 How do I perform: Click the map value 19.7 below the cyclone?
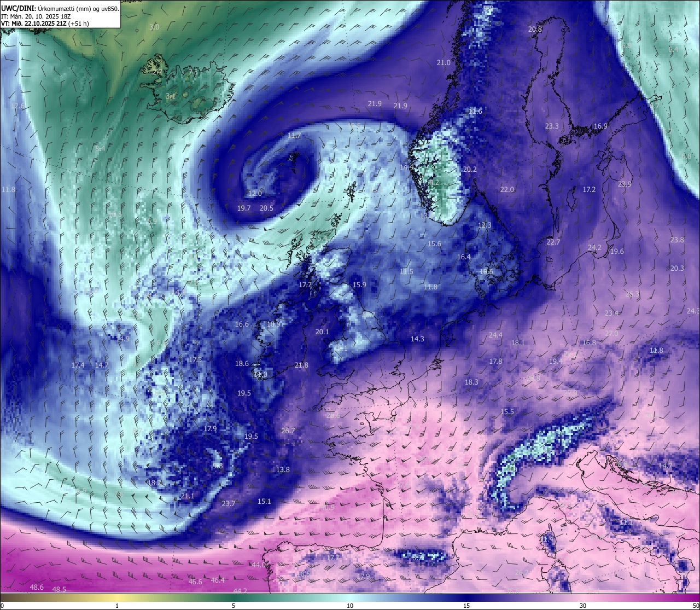tap(244, 208)
